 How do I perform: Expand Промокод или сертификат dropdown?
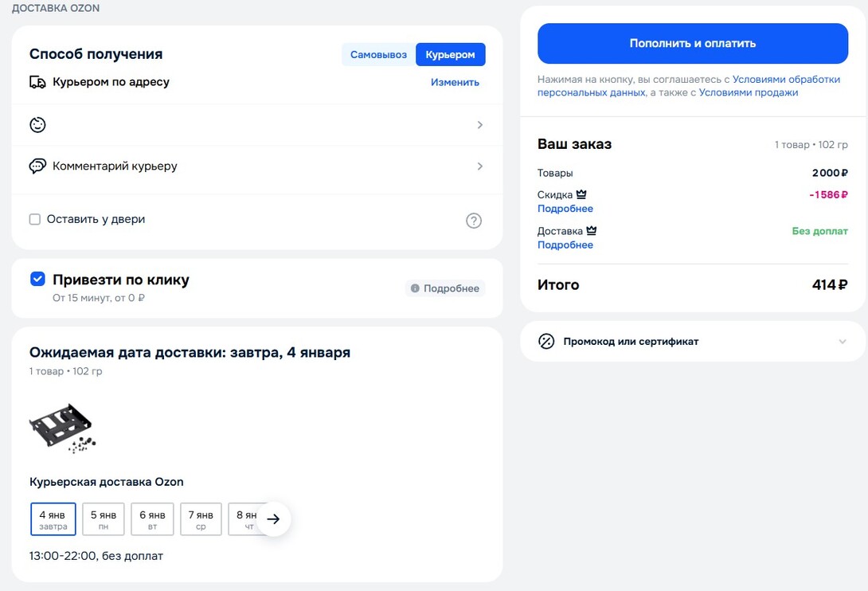pos(843,341)
